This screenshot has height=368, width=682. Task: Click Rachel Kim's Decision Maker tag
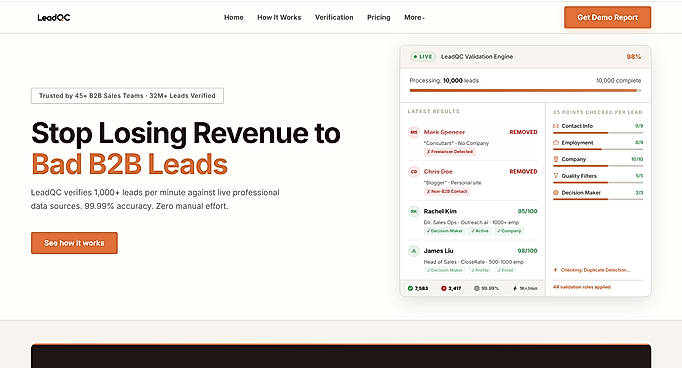(445, 231)
